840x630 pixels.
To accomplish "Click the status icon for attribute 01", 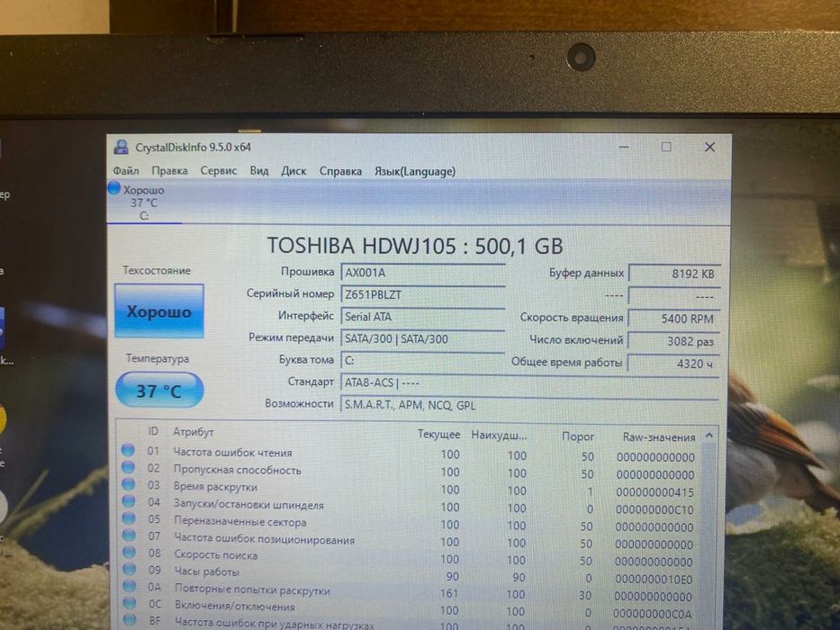I will pos(128,450).
